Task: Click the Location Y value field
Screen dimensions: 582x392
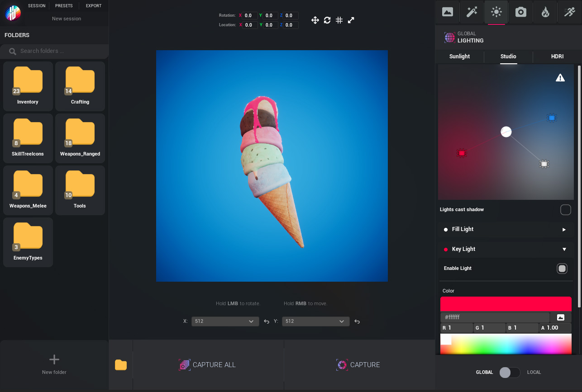Action: [x=270, y=25]
